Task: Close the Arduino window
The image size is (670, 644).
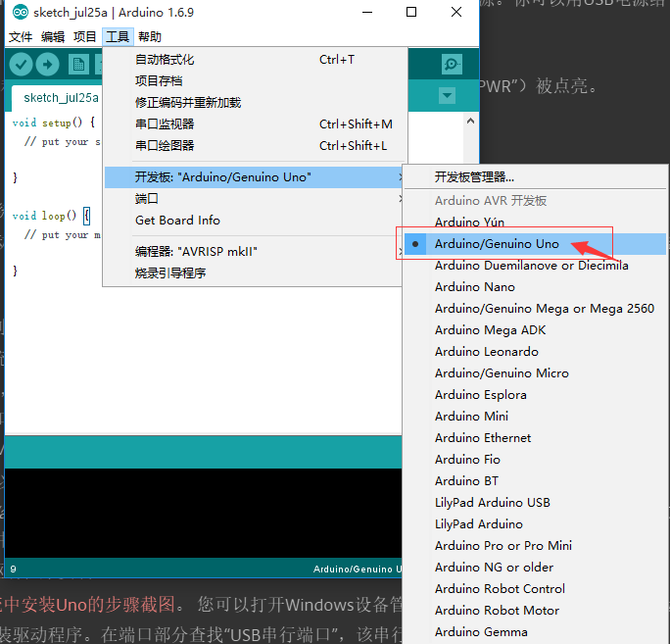Action: click(456, 13)
